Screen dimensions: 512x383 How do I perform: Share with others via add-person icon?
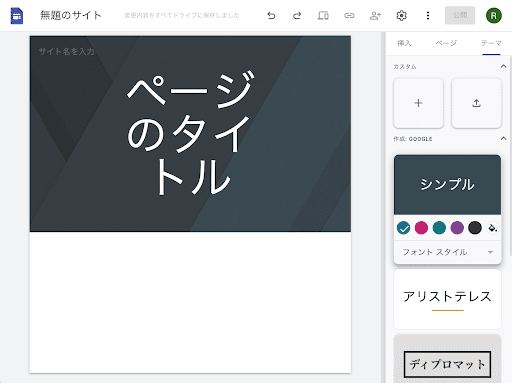(375, 15)
